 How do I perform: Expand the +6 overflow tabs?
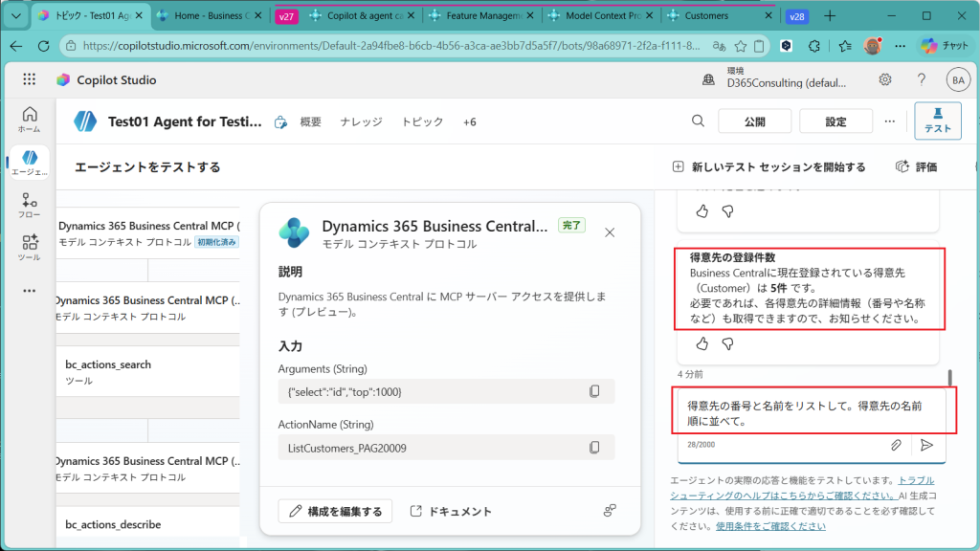click(469, 122)
